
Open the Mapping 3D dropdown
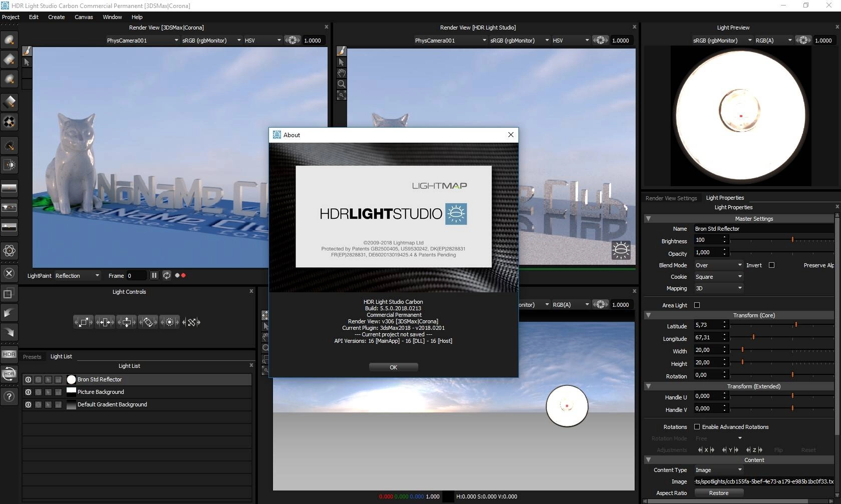point(718,288)
